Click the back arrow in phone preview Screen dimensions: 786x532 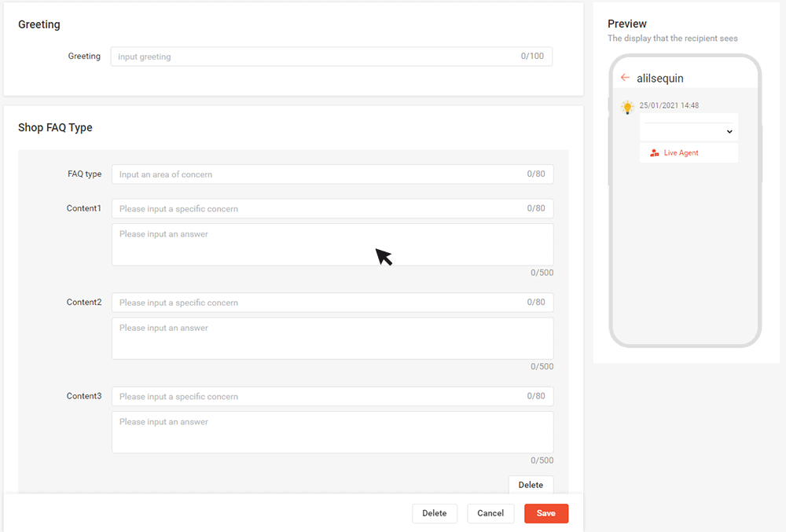[625, 78]
